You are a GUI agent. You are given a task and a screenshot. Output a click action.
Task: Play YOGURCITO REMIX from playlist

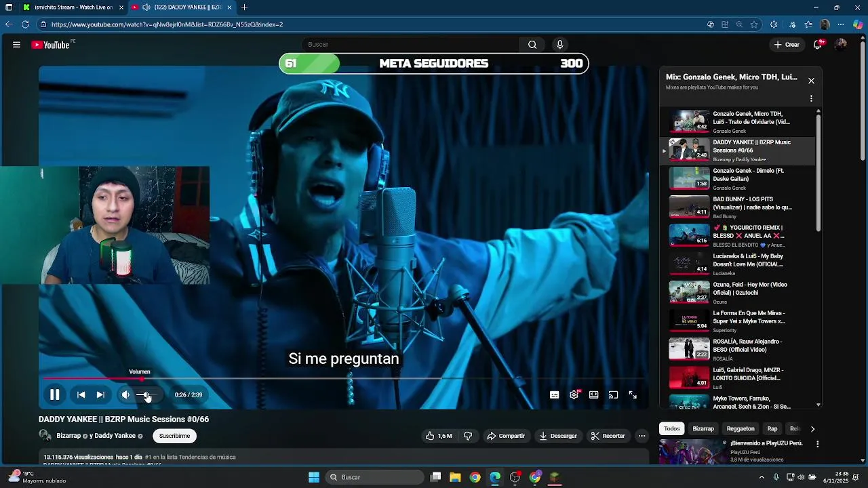[x=738, y=236]
